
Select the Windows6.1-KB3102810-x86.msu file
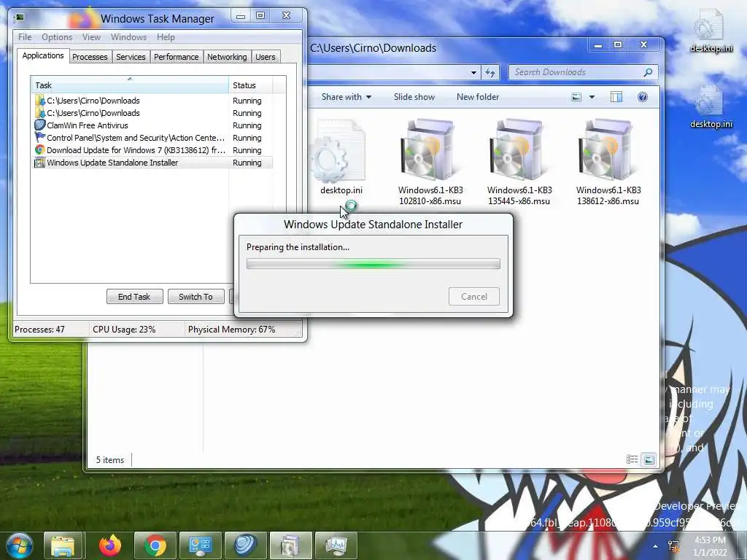430,162
